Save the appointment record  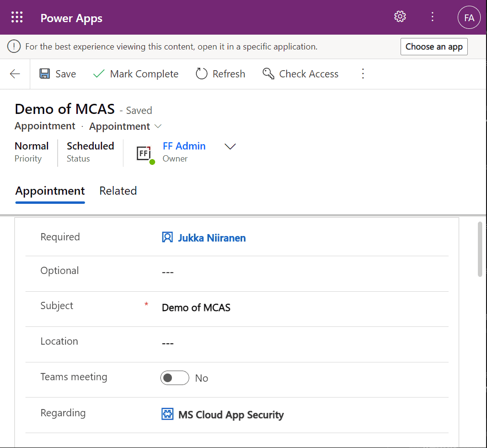[58, 74]
